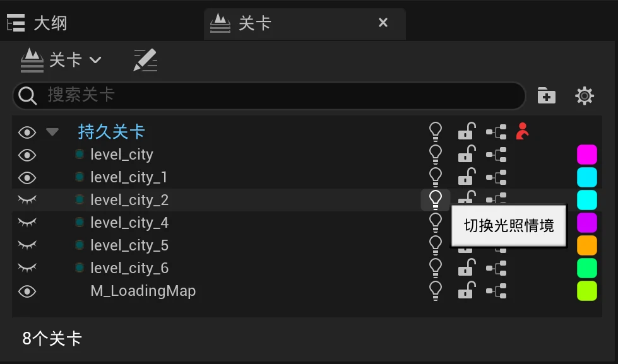Screen dimensions: 618x364
Task: Click the search levels field
Action: pos(270,95)
